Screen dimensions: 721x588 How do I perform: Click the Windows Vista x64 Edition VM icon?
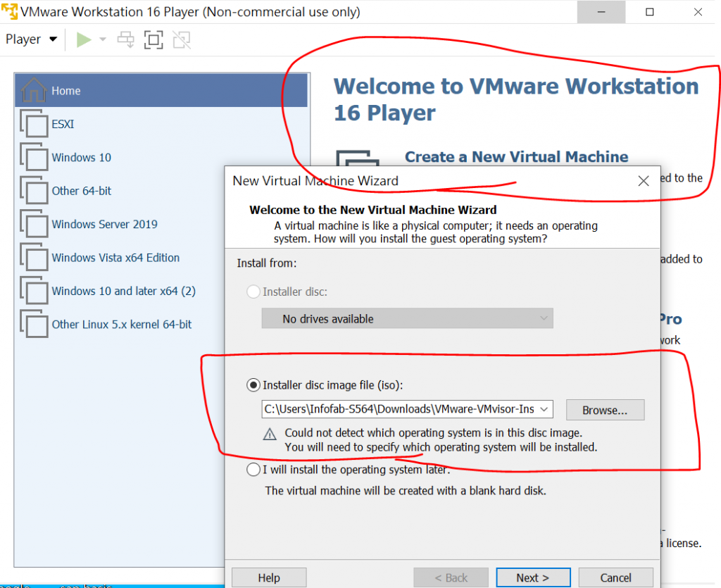click(34, 257)
